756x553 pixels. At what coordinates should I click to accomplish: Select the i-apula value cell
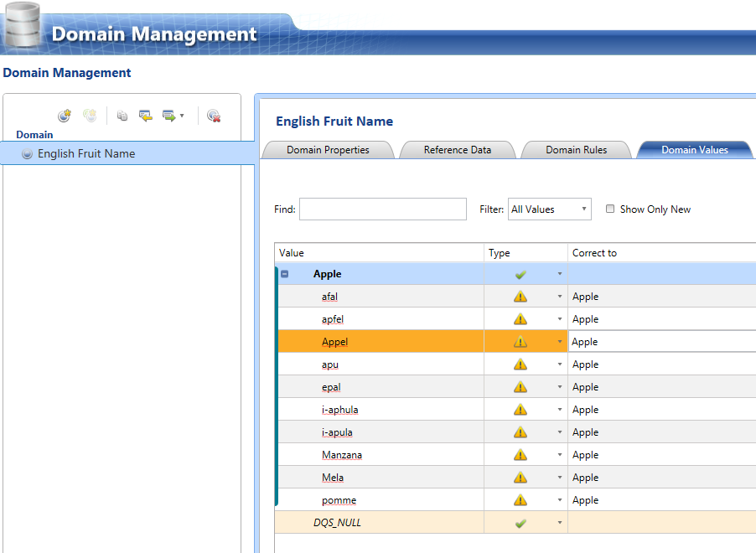[381, 432]
